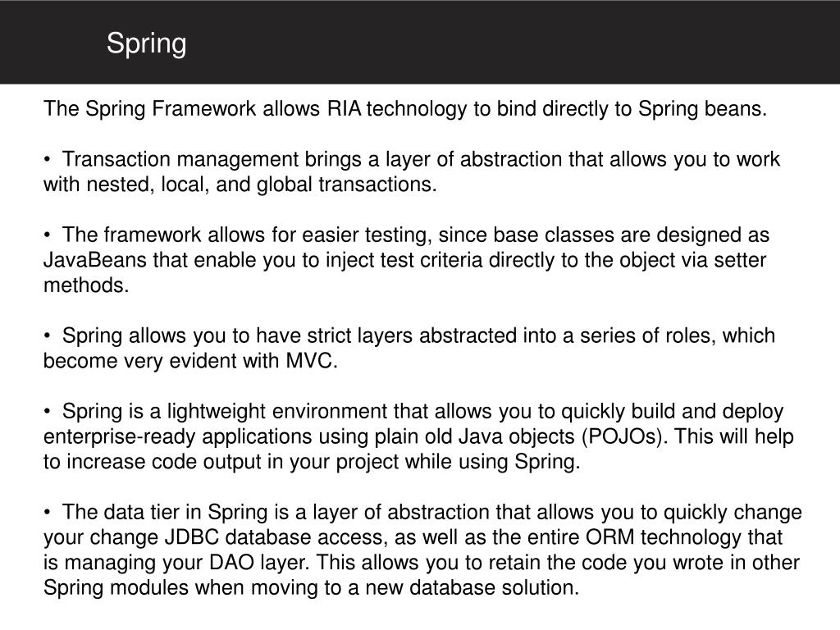
Task: Click the words Transaction management
Action: tap(180, 160)
